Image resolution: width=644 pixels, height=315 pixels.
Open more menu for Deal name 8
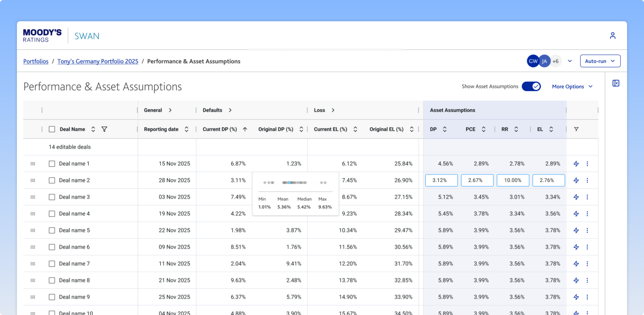tap(587, 280)
